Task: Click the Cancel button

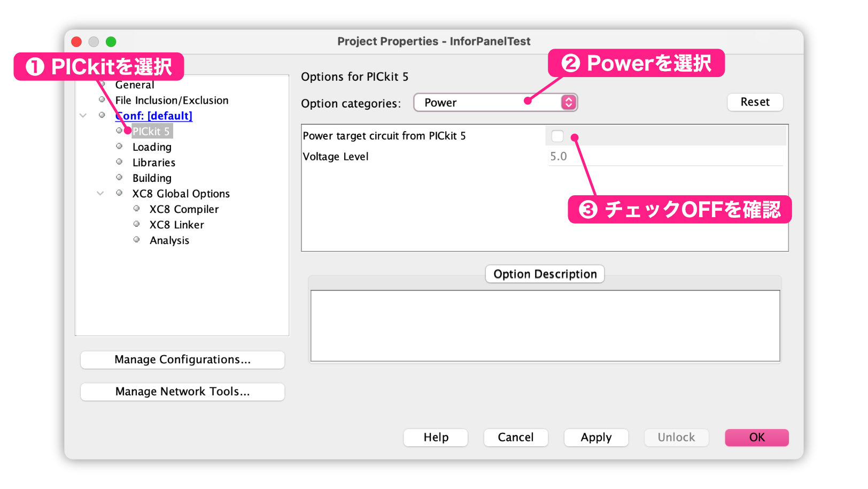Action: (516, 437)
